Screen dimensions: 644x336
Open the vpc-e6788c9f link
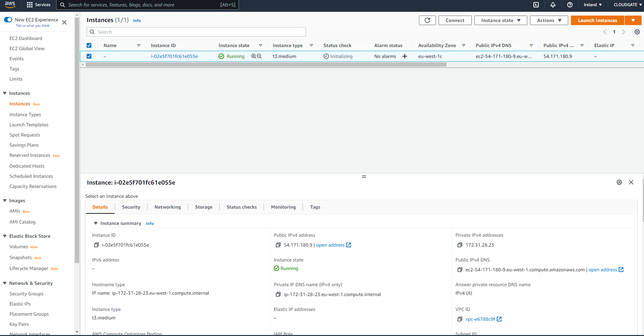pyautogui.click(x=480, y=319)
